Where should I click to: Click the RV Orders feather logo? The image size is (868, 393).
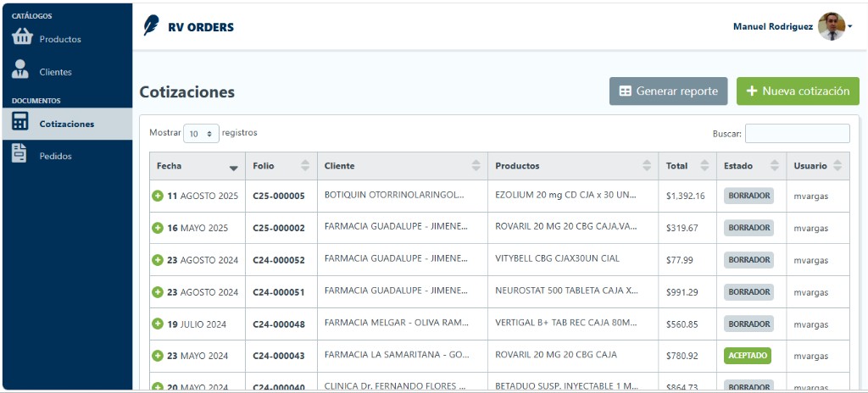pyautogui.click(x=151, y=25)
